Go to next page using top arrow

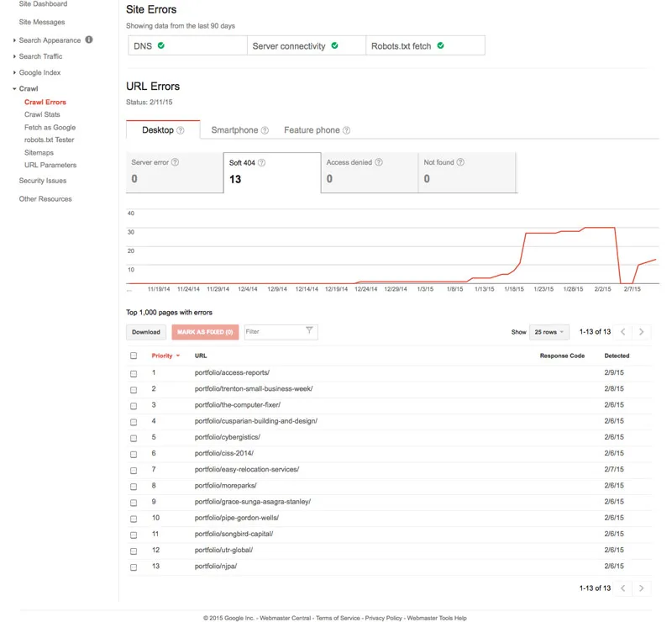(641, 331)
